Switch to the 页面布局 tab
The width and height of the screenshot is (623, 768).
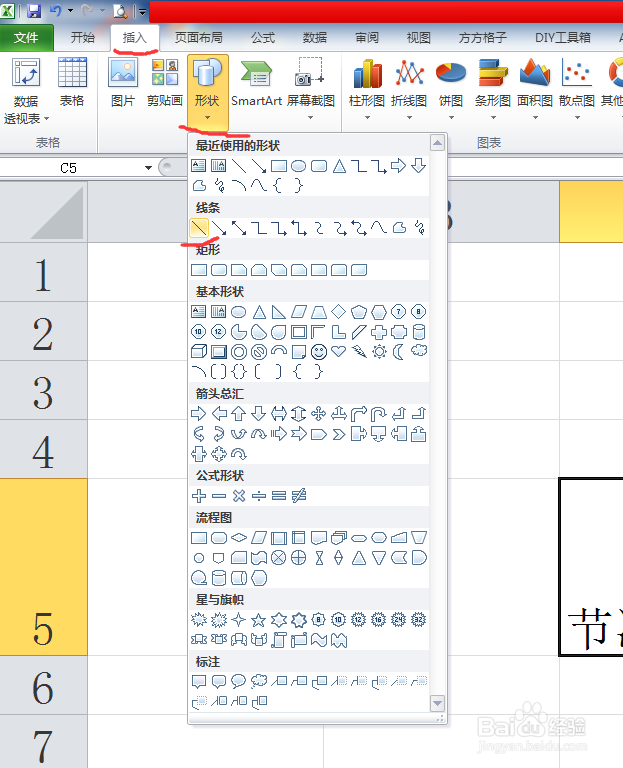coord(199,38)
